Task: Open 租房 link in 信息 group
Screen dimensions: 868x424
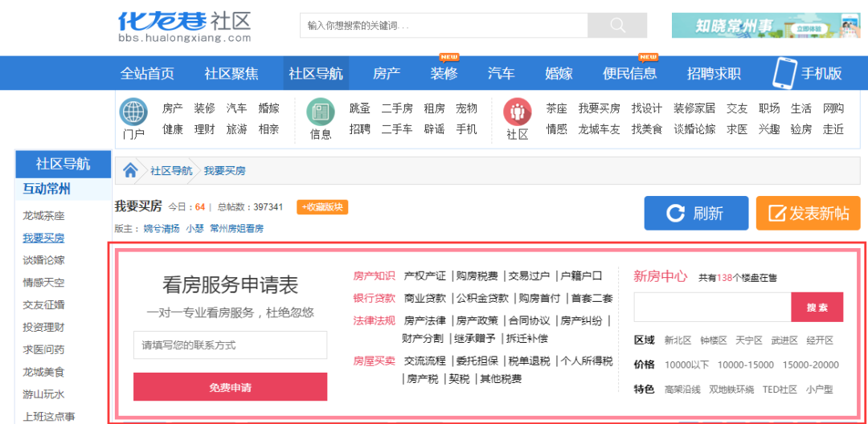Action: coord(434,108)
